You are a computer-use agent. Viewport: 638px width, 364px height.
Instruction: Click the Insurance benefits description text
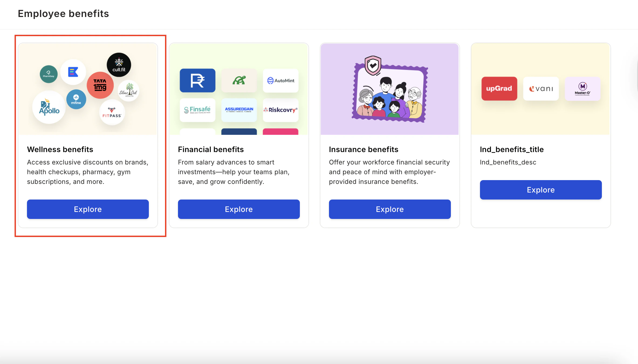coord(389,172)
